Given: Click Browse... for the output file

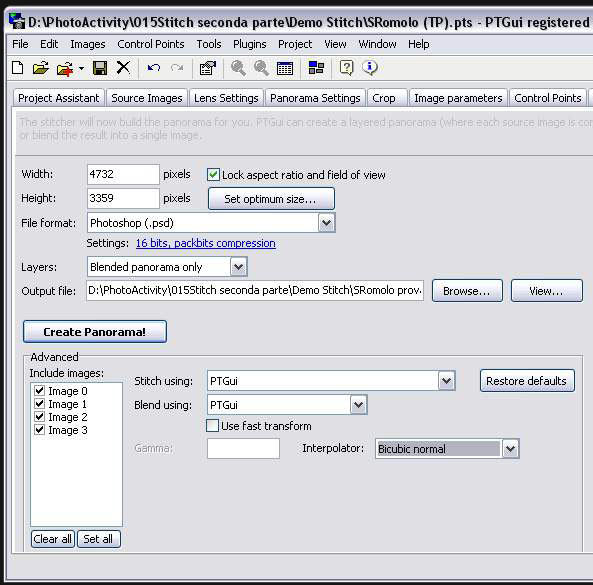Looking at the screenshot, I should [x=467, y=290].
